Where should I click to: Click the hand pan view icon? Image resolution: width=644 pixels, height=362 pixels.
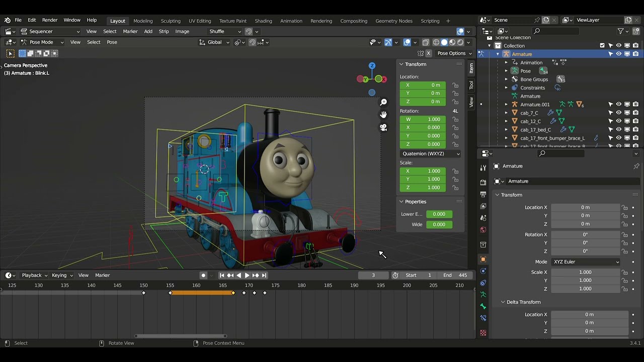point(383,115)
